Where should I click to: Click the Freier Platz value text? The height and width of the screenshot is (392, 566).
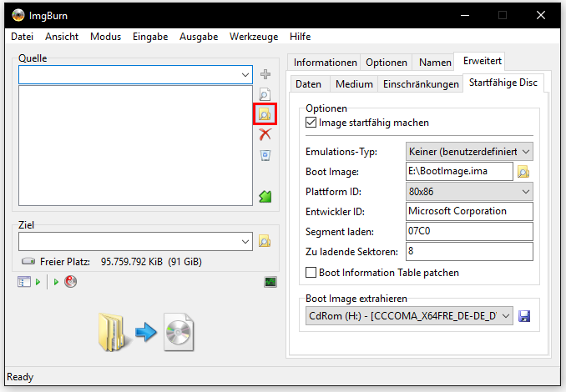point(151,261)
